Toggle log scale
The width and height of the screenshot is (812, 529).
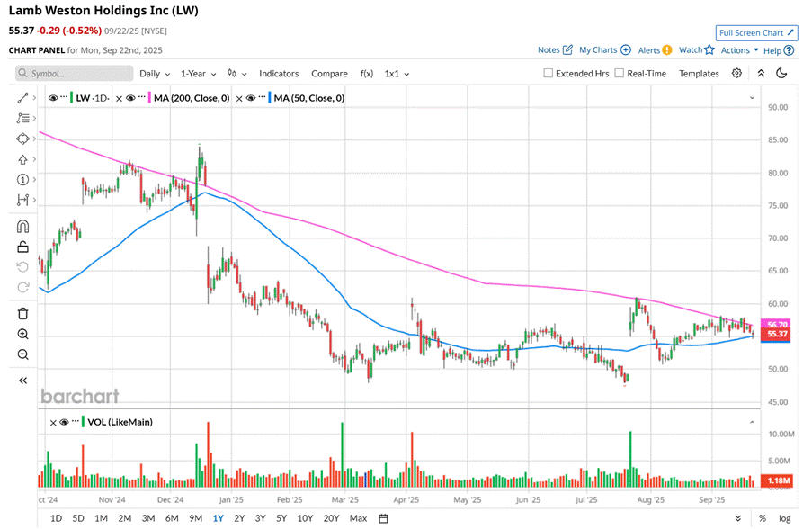(x=784, y=518)
